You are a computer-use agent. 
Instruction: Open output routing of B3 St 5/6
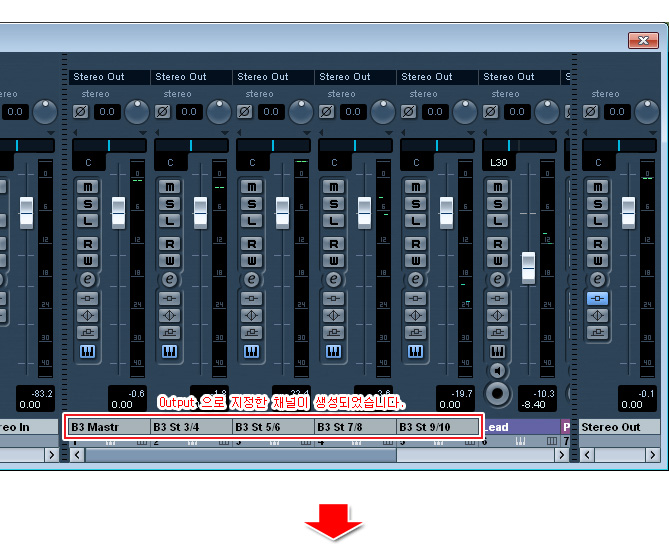pos(273,77)
